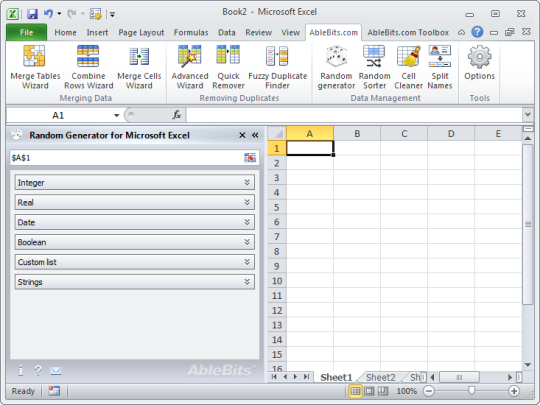Click the email envelope icon in the pane
This screenshot has width=540, height=405.
56,371
